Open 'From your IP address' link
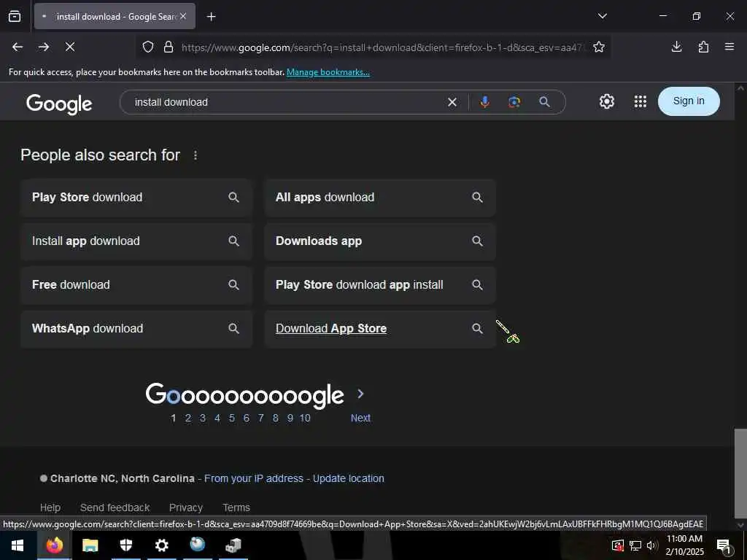747x560 pixels. pyautogui.click(x=254, y=478)
